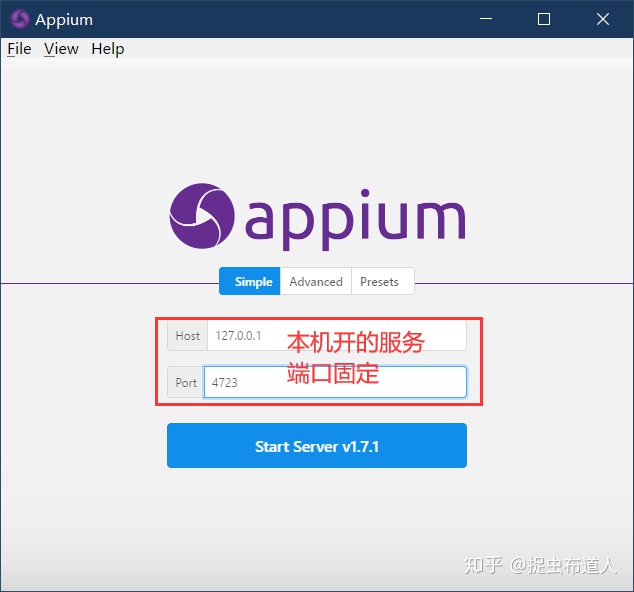Viewport: 634px width, 592px height.
Task: Switch to the Presets tab
Action: 383,281
